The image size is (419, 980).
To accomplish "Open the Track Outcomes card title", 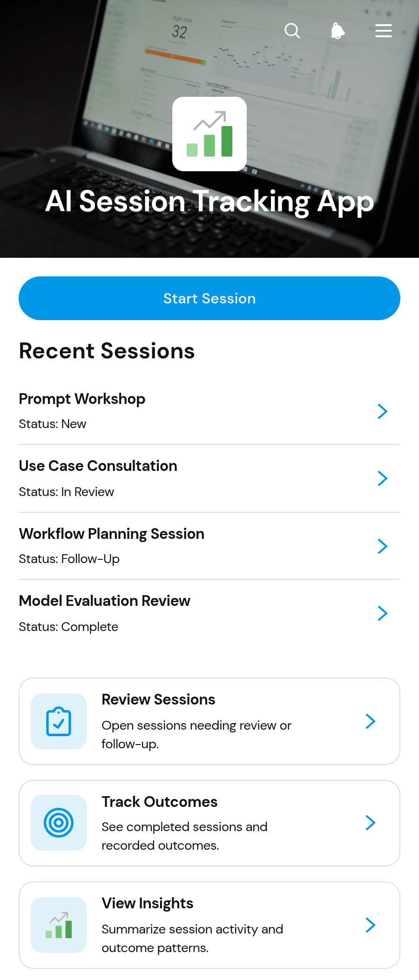I will (x=160, y=802).
